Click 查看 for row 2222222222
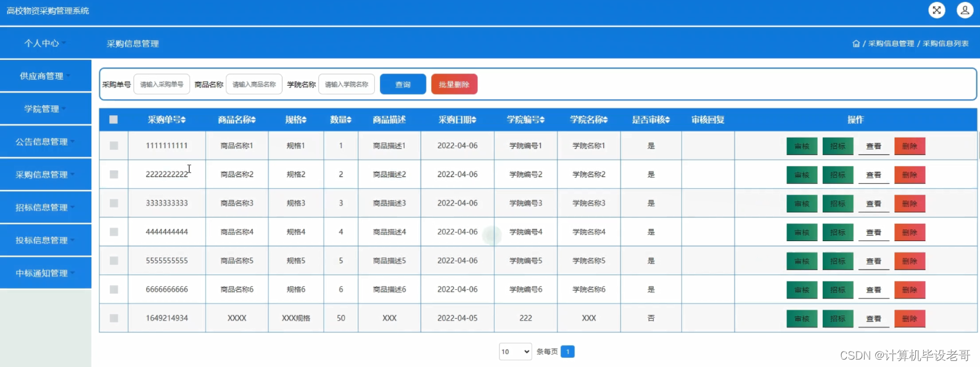The width and height of the screenshot is (980, 367). pos(874,175)
